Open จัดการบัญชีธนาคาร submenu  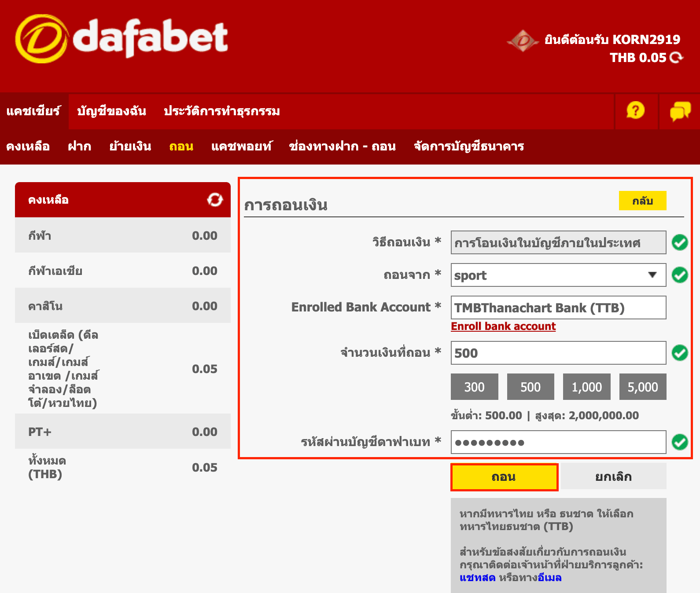point(469,146)
